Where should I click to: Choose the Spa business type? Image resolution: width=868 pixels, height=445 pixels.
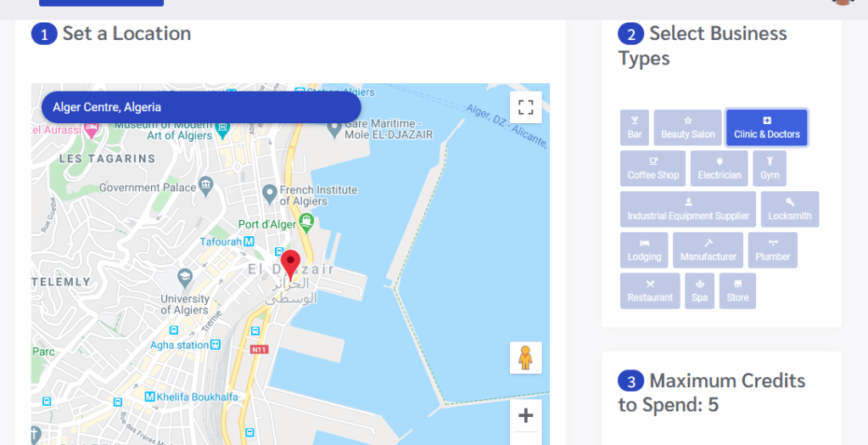pos(700,291)
